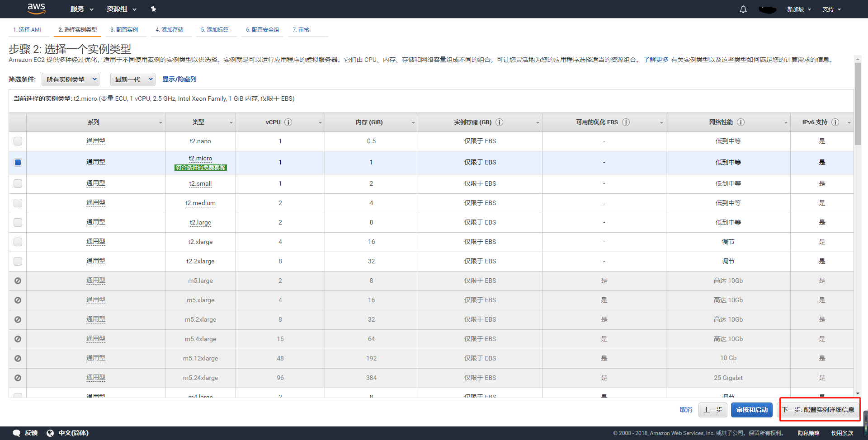Go to step 1 选择 AMI tab
The image size is (868, 440).
tap(27, 30)
